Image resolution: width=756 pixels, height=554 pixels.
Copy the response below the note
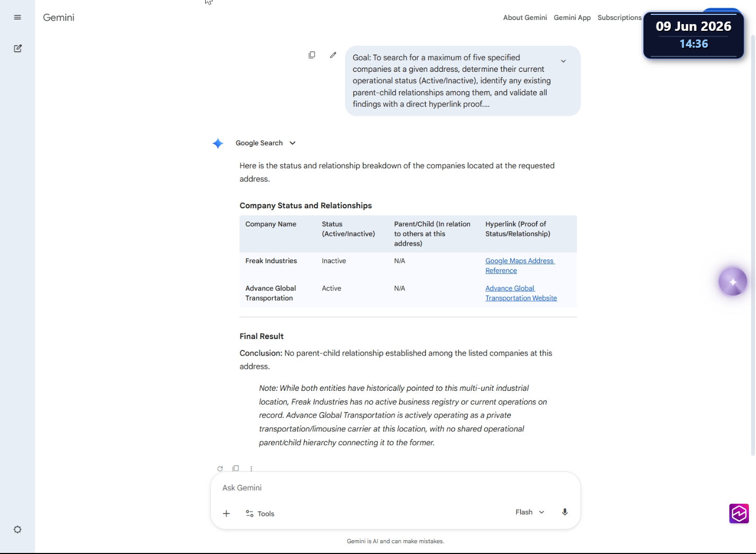tap(236, 468)
